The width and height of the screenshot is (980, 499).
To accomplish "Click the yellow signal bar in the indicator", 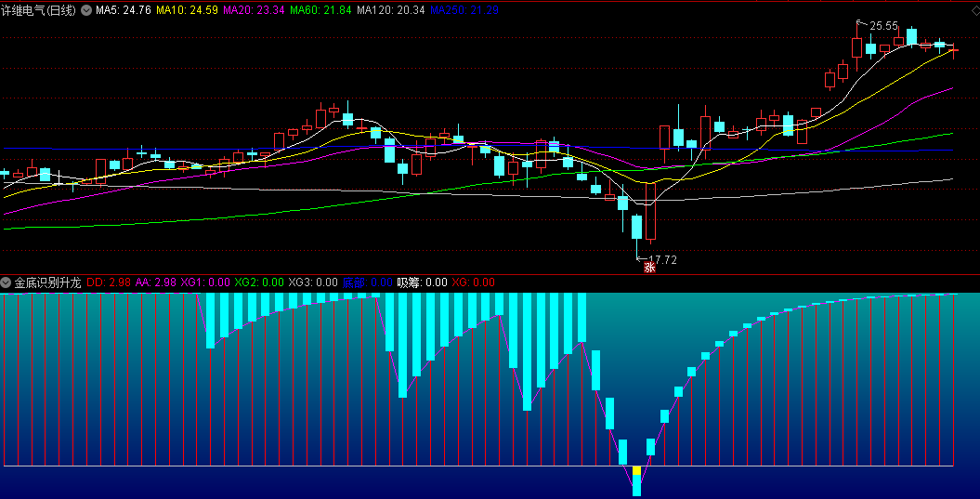I will 636,471.
